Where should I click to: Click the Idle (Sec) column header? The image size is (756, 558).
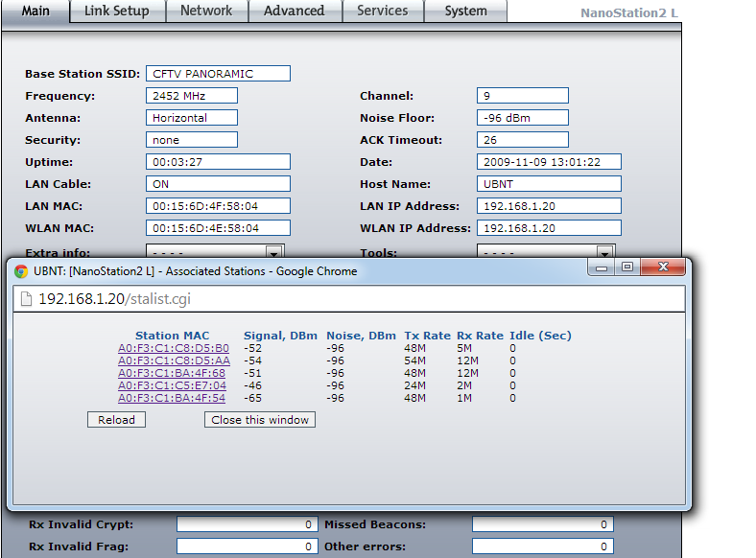point(540,336)
